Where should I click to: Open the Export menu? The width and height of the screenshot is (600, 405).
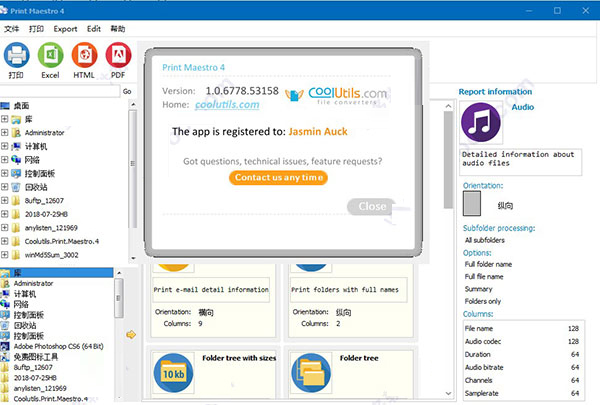[x=65, y=29]
